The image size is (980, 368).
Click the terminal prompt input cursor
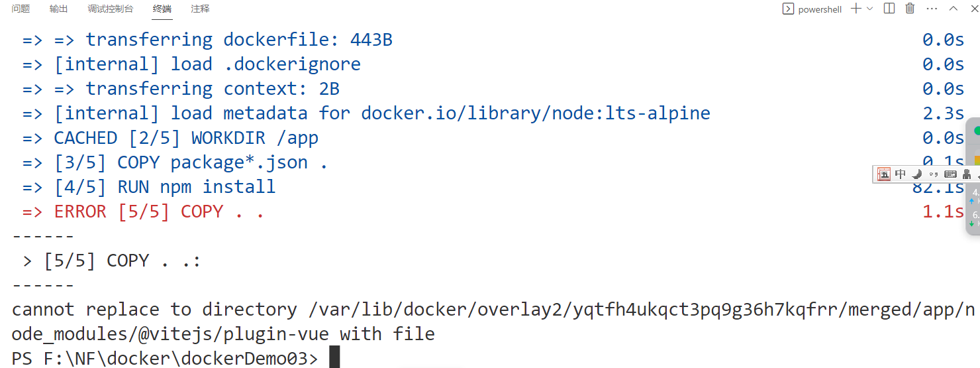click(334, 357)
